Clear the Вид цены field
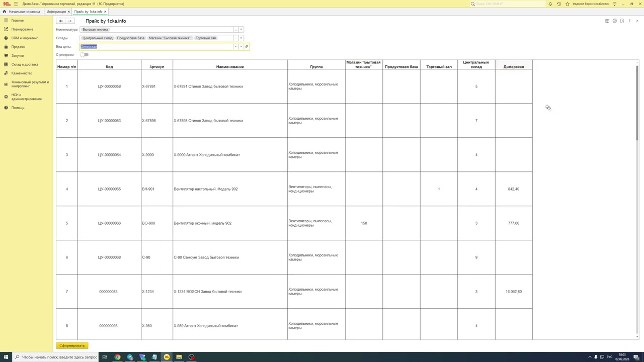The width and height of the screenshot is (644, 362). pos(241,46)
